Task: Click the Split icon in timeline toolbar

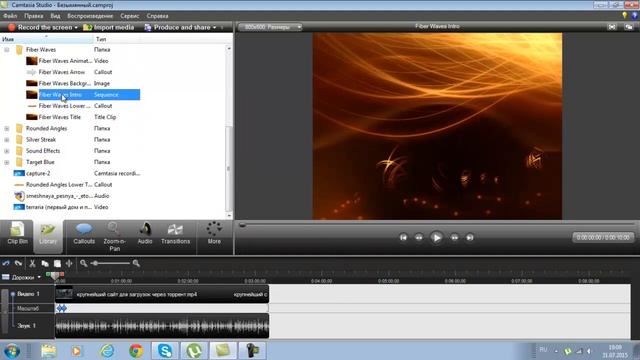Action: coord(69,263)
